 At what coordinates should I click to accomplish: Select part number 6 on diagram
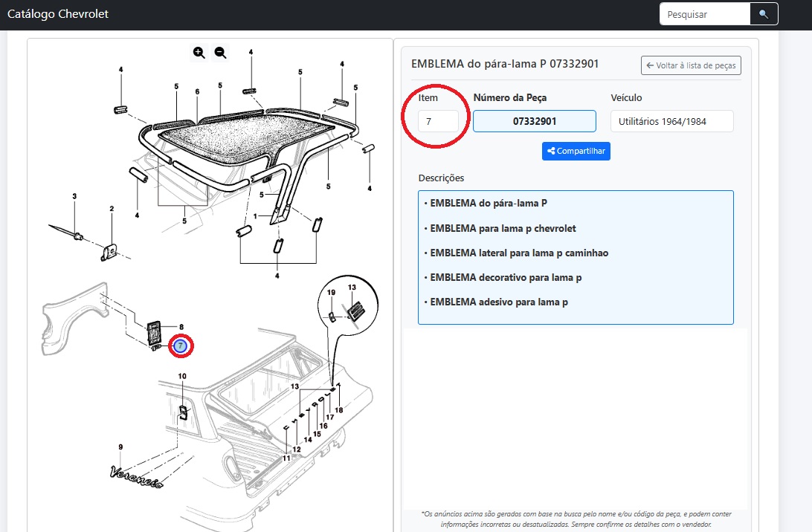(197, 91)
